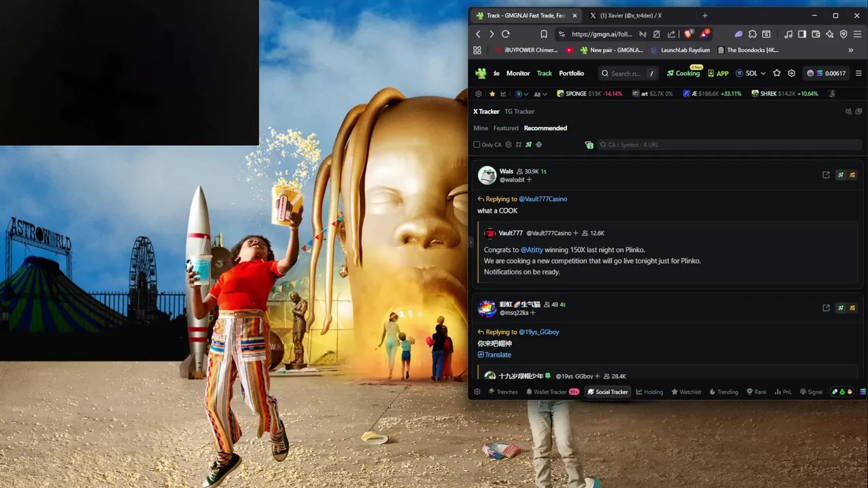Open Wallet Tracker in the bottom bar
Image resolution: width=868 pixels, height=488 pixels.
[552, 392]
